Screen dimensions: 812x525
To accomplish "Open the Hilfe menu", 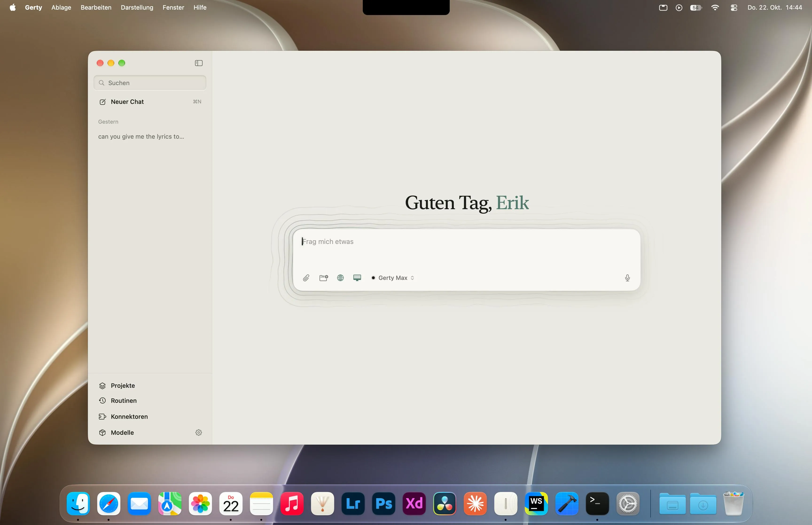I will click(200, 8).
